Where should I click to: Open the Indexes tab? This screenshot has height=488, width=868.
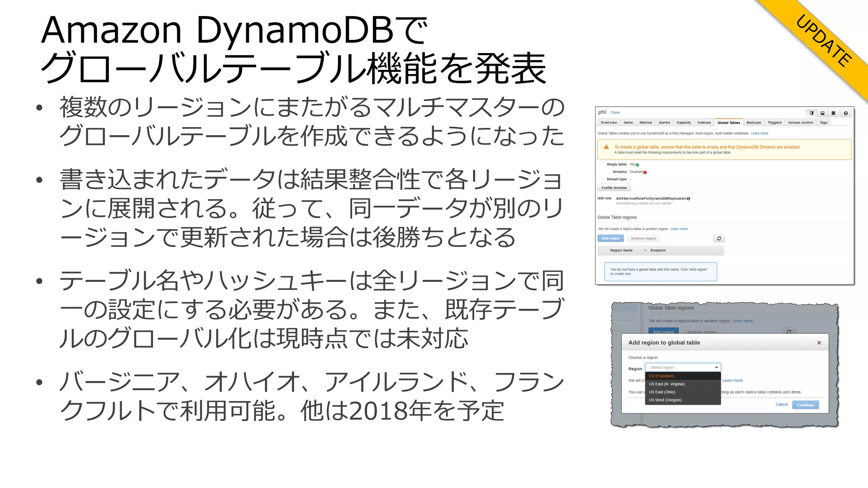[704, 122]
